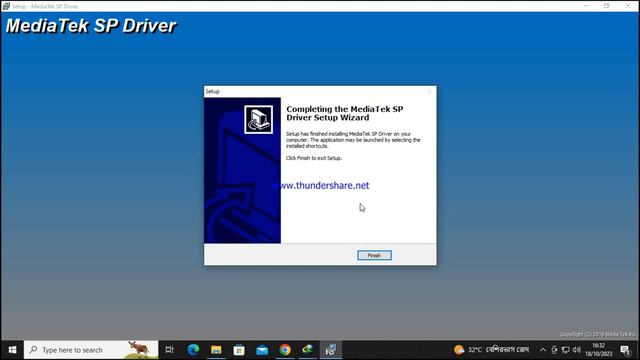Select the MediaTek Setup taskbar icon
The width and height of the screenshot is (640, 360).
[x=331, y=350]
